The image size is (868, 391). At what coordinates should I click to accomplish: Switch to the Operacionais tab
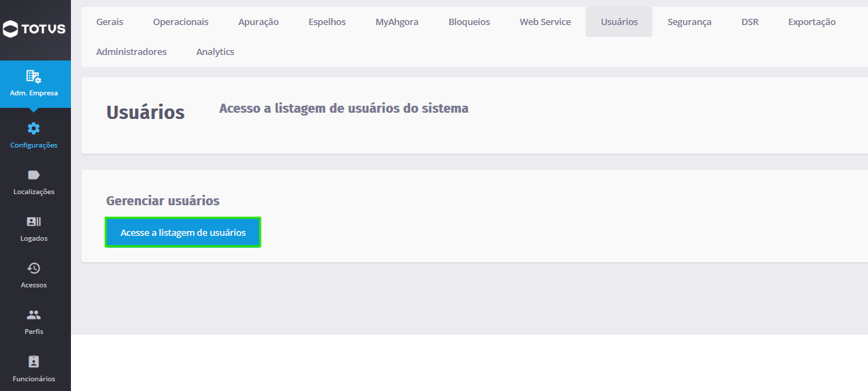(181, 22)
